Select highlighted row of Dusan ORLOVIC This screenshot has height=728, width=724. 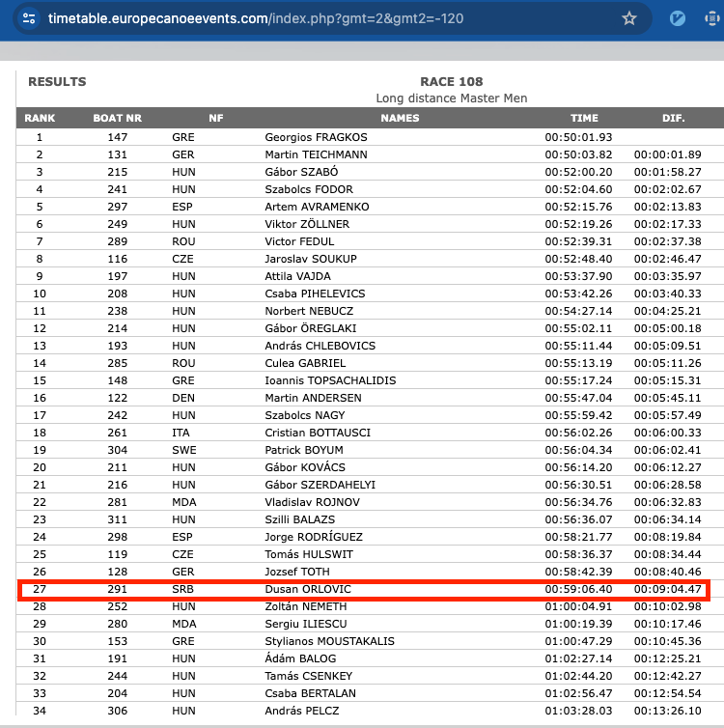(x=364, y=589)
